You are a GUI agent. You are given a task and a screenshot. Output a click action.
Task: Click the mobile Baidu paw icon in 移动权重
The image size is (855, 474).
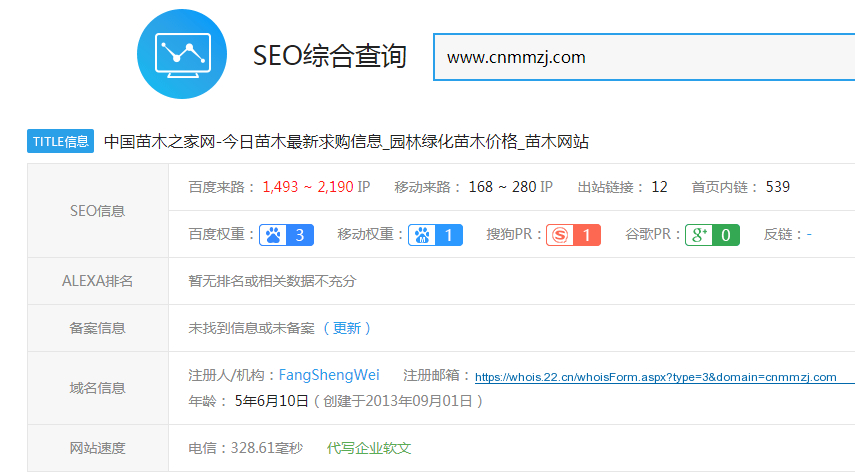pos(422,235)
